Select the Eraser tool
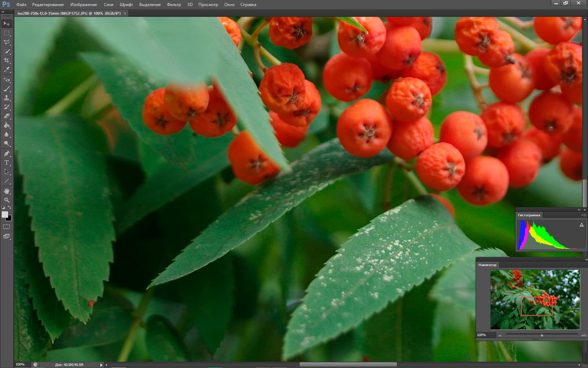The height and width of the screenshot is (368, 588). 7,116
